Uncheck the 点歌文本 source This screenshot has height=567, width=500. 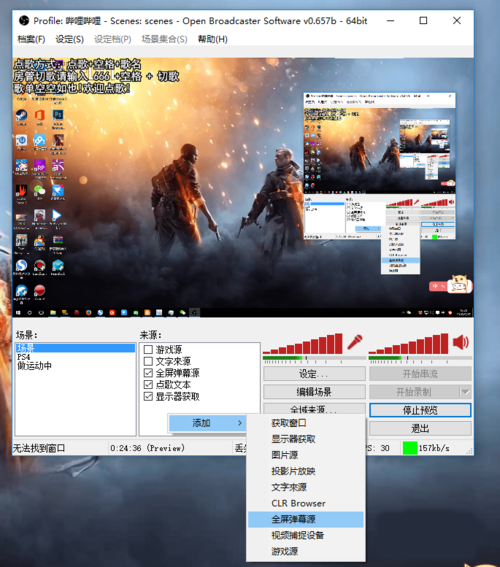point(148,384)
